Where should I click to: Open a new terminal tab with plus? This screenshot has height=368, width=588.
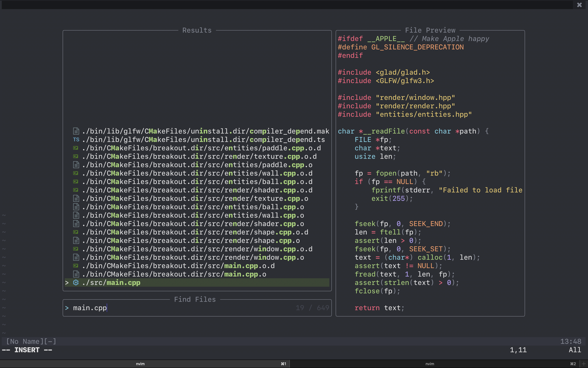point(584,364)
